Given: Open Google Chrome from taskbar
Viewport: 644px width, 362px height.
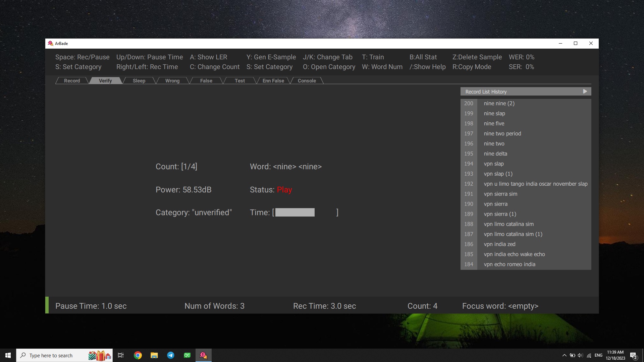Looking at the screenshot, I should tap(138, 355).
